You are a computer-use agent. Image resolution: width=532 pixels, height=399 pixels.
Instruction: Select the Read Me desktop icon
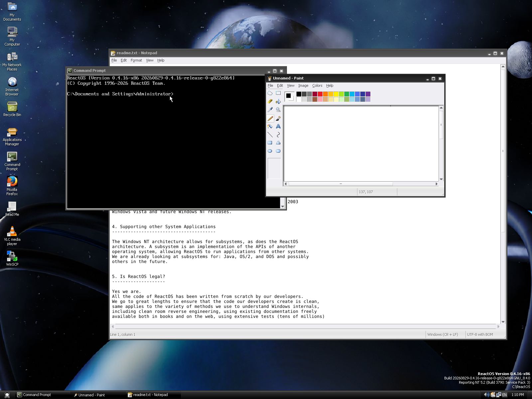point(12,209)
